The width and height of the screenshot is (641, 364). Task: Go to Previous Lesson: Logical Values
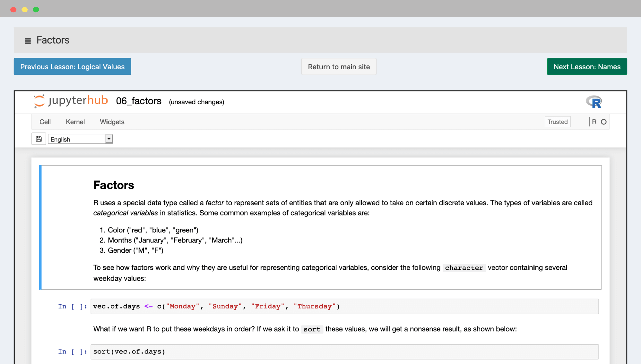click(x=72, y=67)
